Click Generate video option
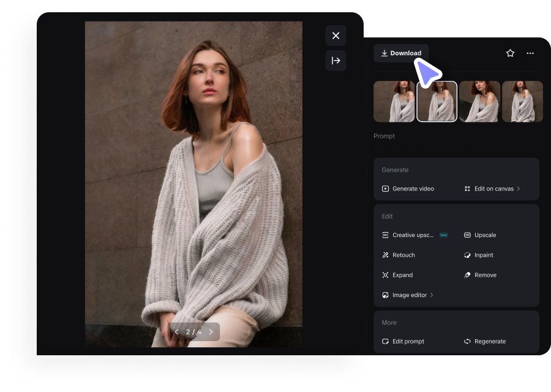551x392 pixels. [x=408, y=189]
